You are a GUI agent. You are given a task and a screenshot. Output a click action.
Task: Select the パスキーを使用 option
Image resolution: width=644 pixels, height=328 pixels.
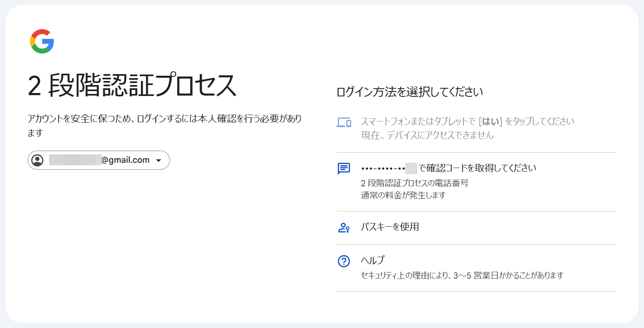tap(390, 227)
